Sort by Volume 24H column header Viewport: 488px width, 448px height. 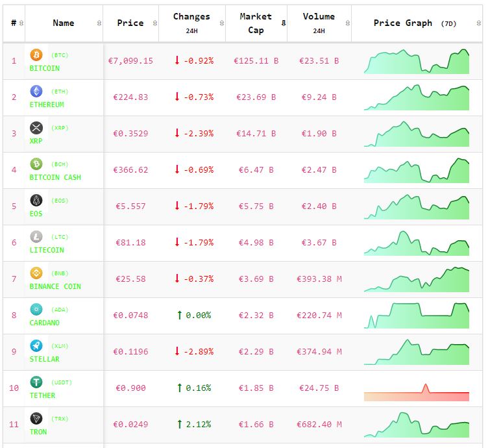[319, 23]
